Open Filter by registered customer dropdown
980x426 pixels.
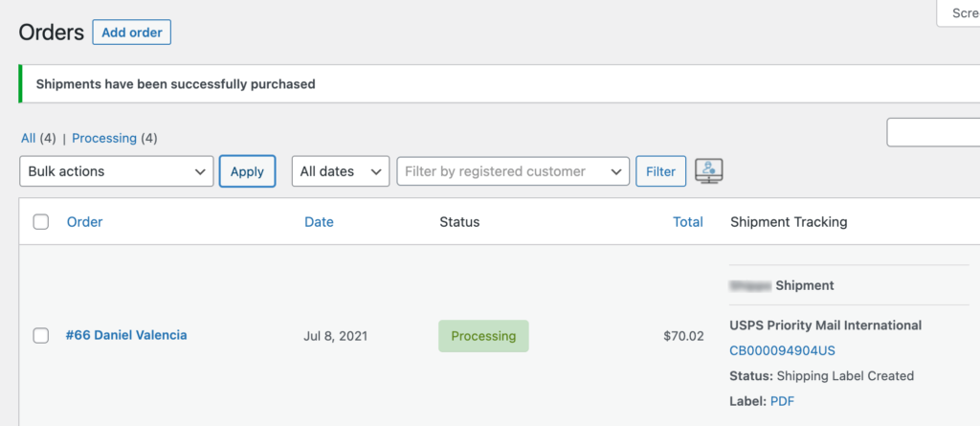(513, 171)
